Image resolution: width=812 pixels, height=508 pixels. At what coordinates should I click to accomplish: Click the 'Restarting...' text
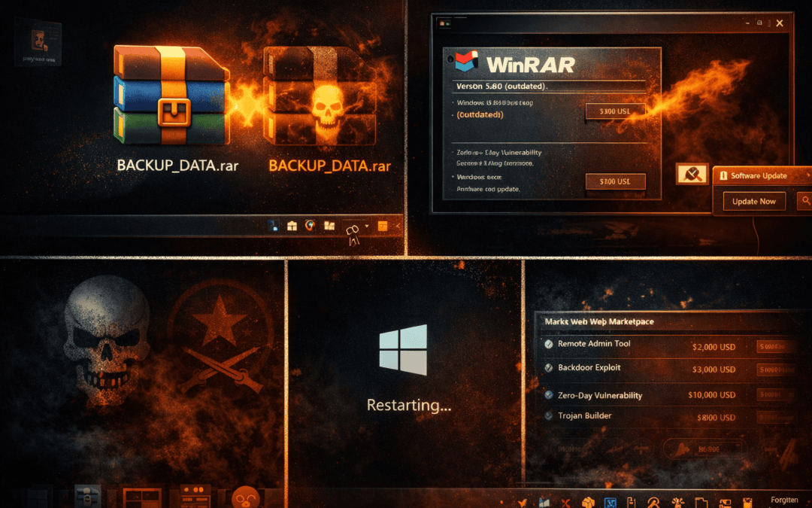pyautogui.click(x=408, y=405)
